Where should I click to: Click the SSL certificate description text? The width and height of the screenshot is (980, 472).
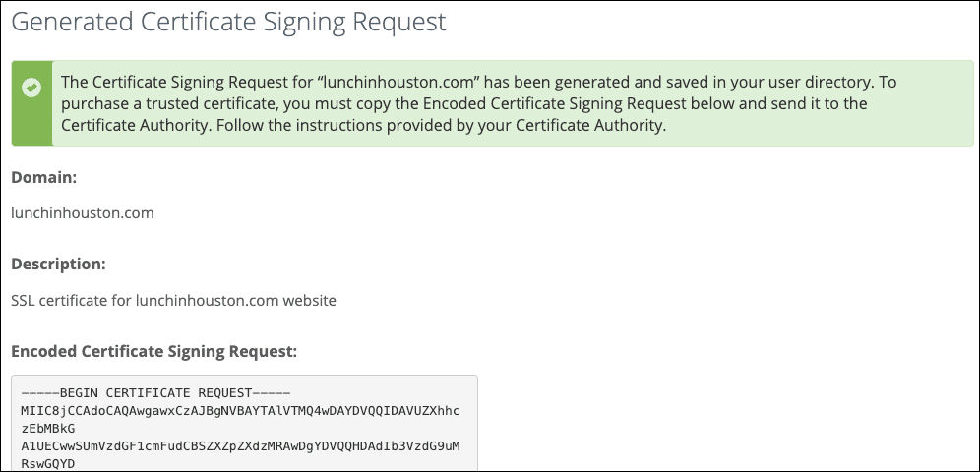[173, 300]
